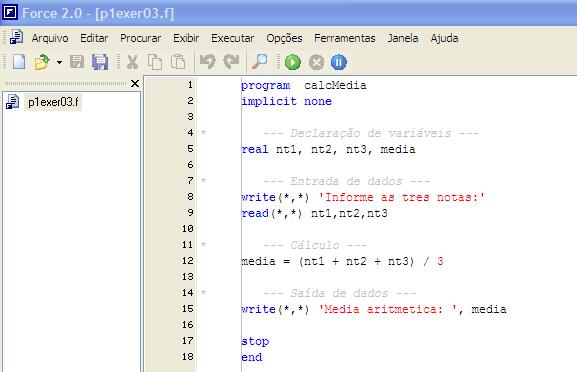Image resolution: width=577 pixels, height=372 pixels.
Task: Click the comment 'Declaração de variáveis'
Action: [x=371, y=133]
